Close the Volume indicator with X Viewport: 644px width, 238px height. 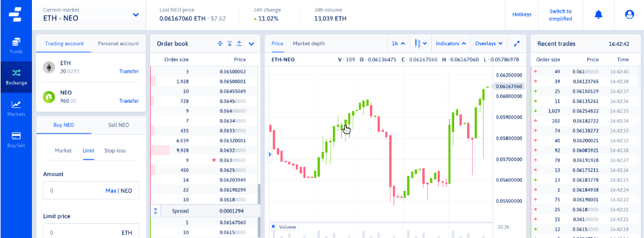tap(273, 227)
